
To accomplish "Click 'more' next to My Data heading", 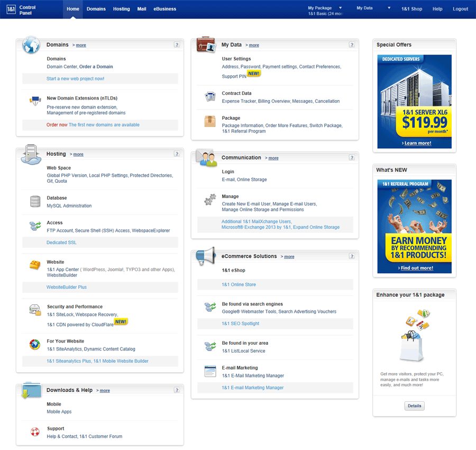I will 254,46.
